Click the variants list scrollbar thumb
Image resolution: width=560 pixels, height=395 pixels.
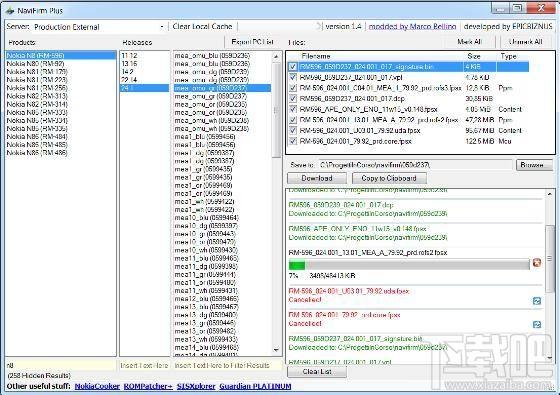tap(276, 110)
